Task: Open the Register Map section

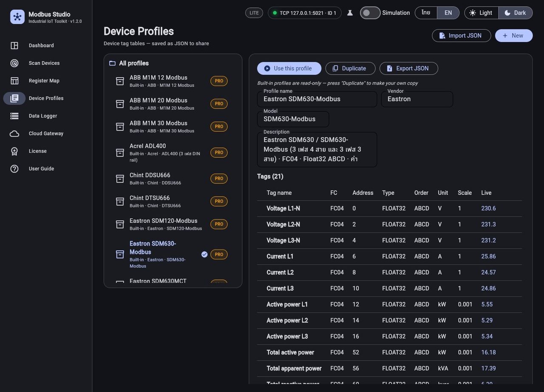Action: point(46,81)
